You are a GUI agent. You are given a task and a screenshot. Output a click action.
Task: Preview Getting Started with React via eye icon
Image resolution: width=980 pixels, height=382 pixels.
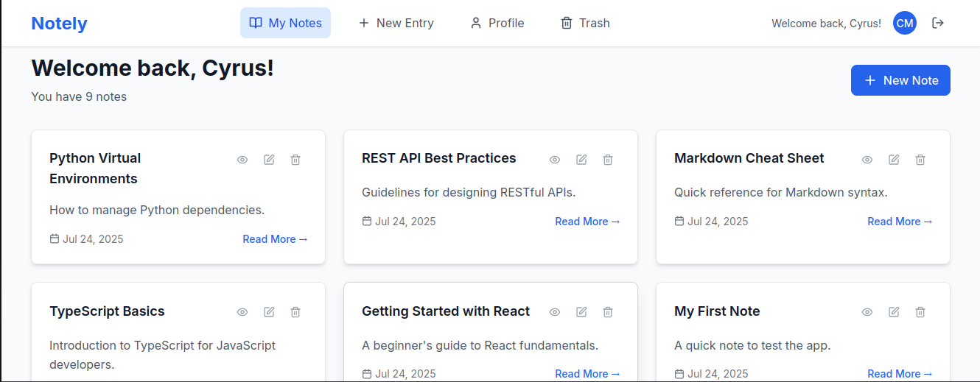pyautogui.click(x=555, y=312)
